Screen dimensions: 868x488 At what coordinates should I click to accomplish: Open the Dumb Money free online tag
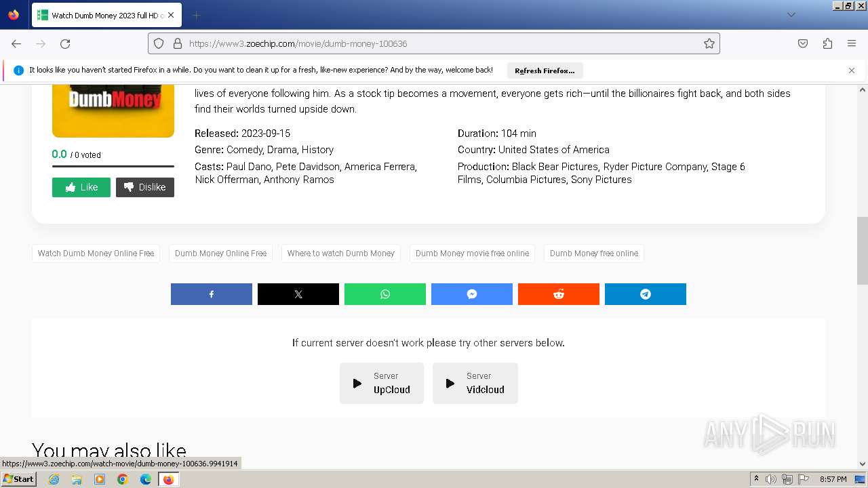(594, 253)
